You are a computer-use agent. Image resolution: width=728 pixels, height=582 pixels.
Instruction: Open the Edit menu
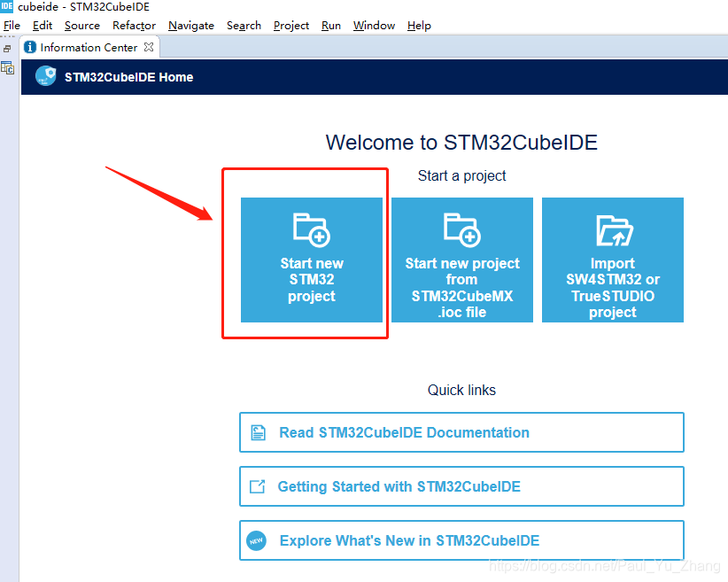pyautogui.click(x=43, y=26)
